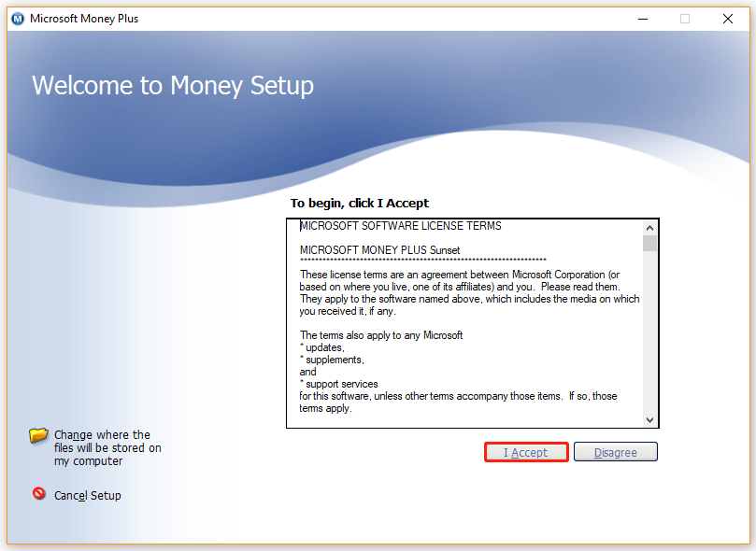The width and height of the screenshot is (756, 551).
Task: Minimize the Microsoft Money Plus window
Action: tap(643, 19)
